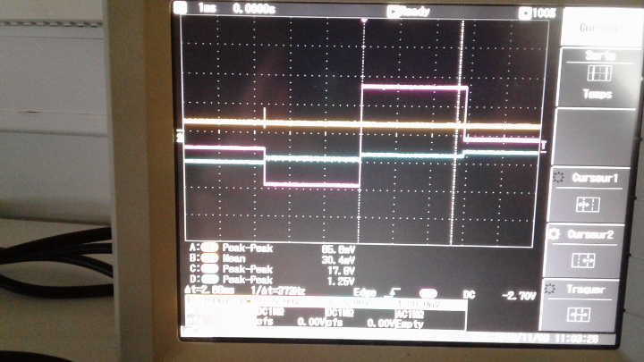
Task: Click the 1.25V measurement value
Action: (341, 282)
